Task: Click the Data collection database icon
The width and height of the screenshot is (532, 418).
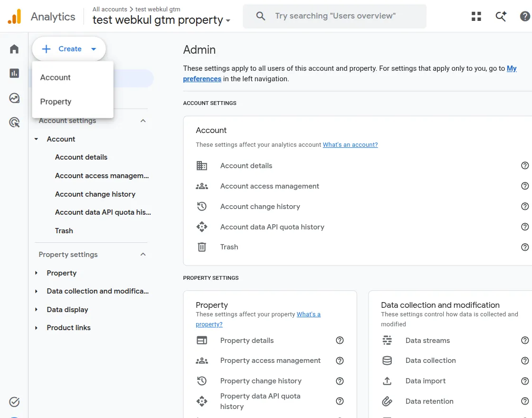Action: pos(387,361)
